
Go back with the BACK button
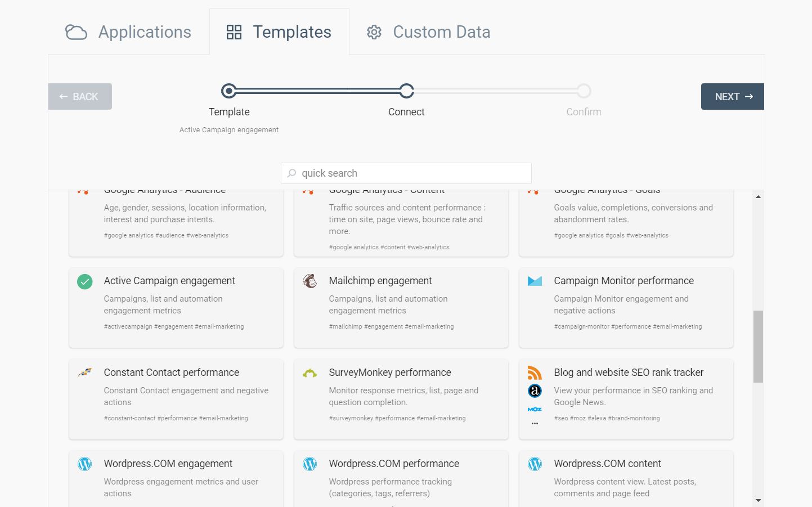coord(80,97)
